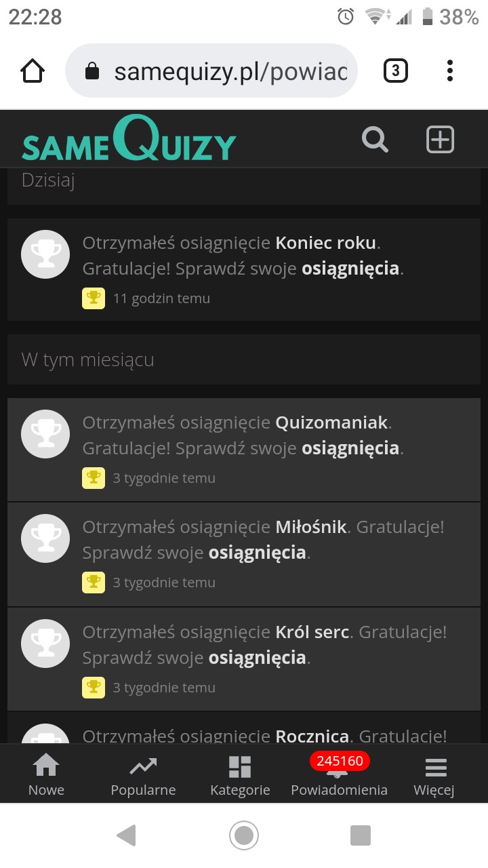Open osiągnięcia link in Miłośnik notification
This screenshot has height=868, width=488.
(257, 553)
